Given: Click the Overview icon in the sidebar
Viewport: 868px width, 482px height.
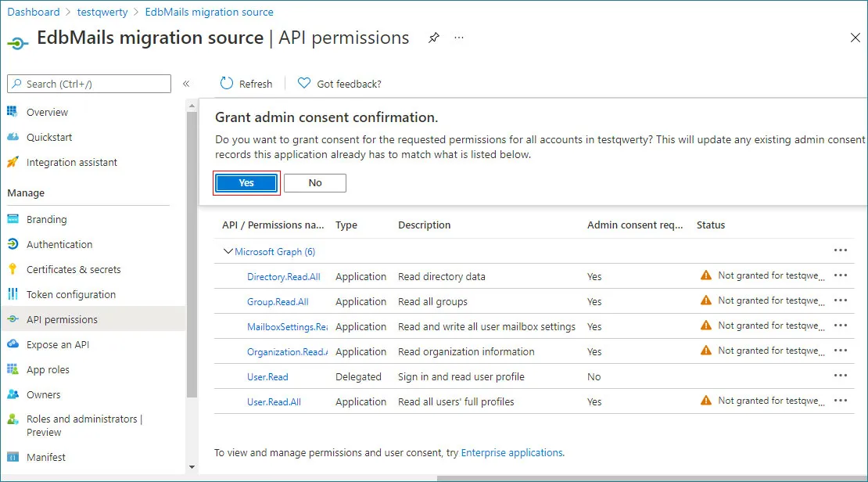Looking at the screenshot, I should 13,111.
